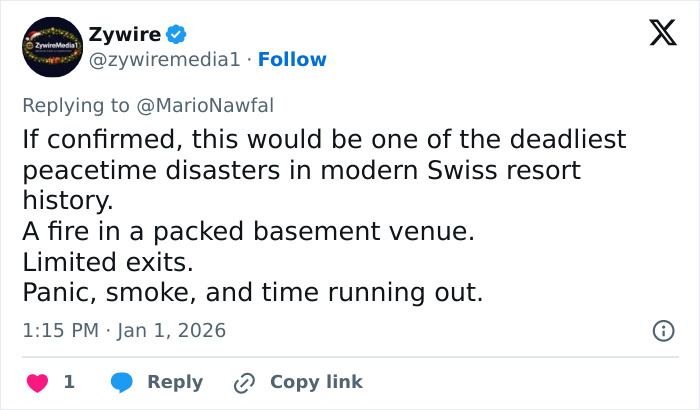Open the tweet info circle icon
This screenshot has height=410, width=700.
click(661, 330)
